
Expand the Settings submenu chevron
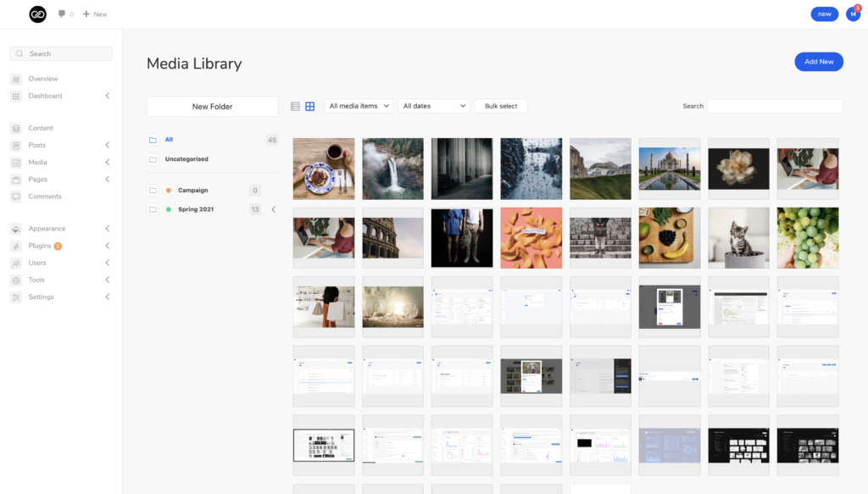click(x=108, y=297)
